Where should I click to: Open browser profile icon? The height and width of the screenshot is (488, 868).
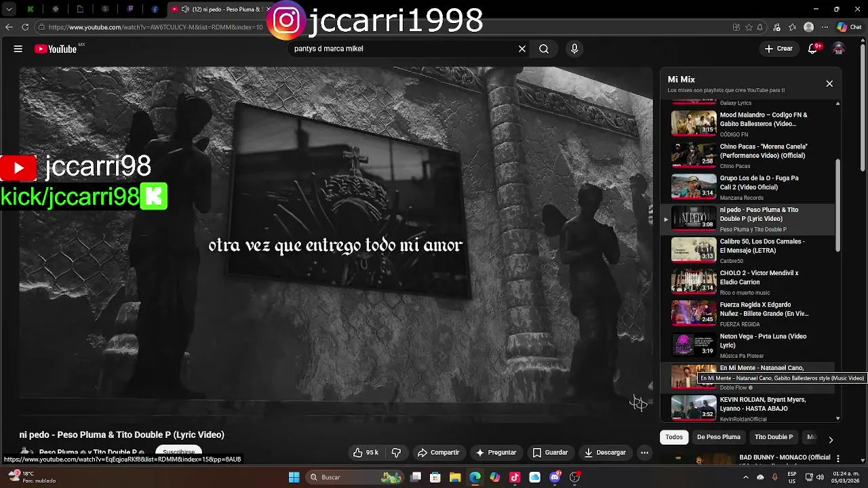(808, 27)
